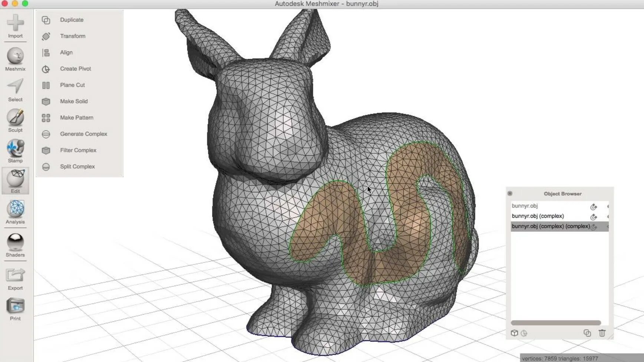Click the Generate Complex icon
The image size is (644, 362).
pyautogui.click(x=46, y=134)
